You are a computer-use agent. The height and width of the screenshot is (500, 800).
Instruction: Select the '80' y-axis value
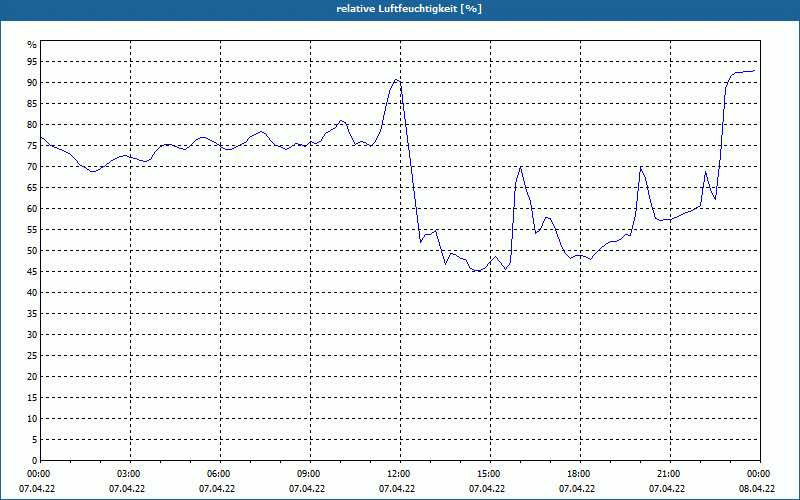(x=32, y=124)
